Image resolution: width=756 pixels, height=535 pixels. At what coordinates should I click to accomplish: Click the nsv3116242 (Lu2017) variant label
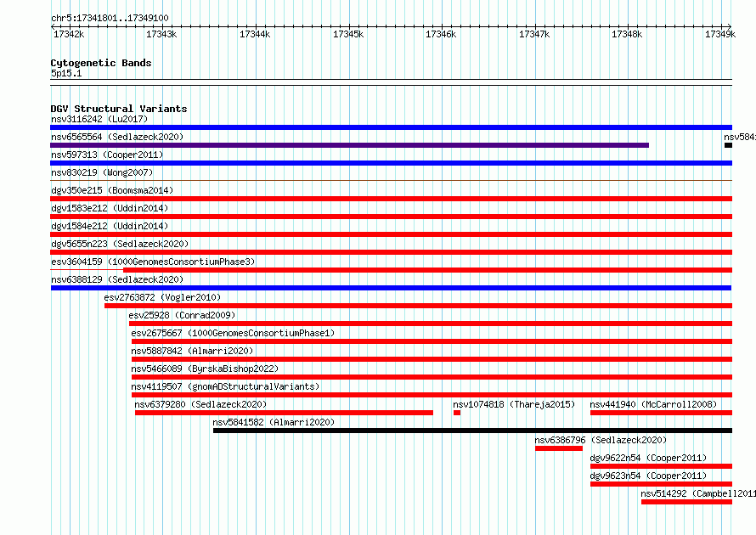pos(99,119)
